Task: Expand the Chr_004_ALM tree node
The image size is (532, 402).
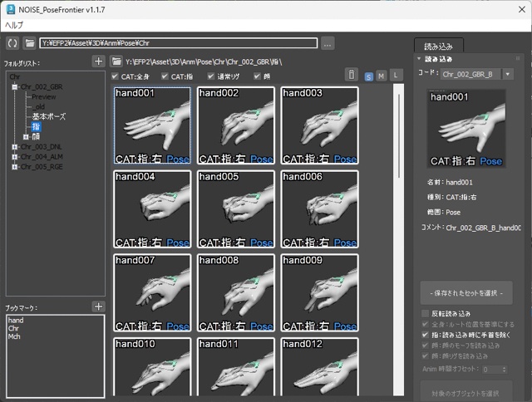Action: (15, 157)
